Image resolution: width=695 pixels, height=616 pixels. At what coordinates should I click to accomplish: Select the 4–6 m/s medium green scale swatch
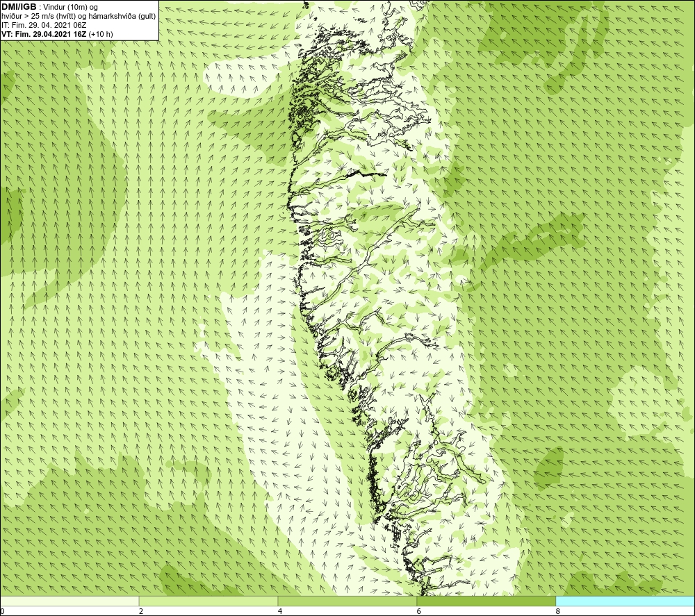pyautogui.click(x=347, y=601)
